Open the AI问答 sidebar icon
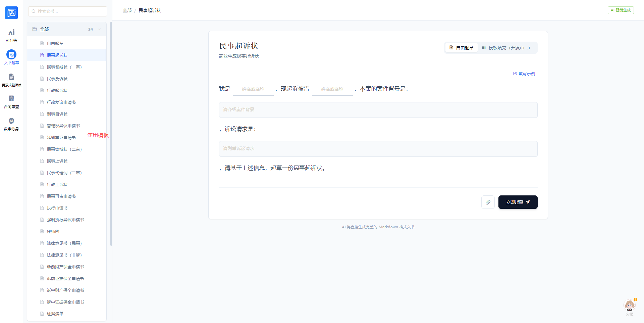Screen dimensions: 644x323 pos(11,36)
